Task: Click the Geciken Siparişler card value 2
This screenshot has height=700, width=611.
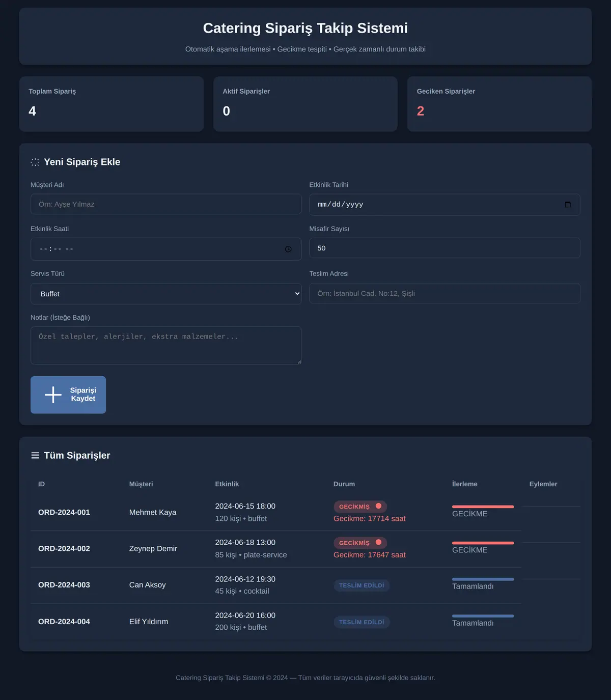Action: (x=421, y=111)
